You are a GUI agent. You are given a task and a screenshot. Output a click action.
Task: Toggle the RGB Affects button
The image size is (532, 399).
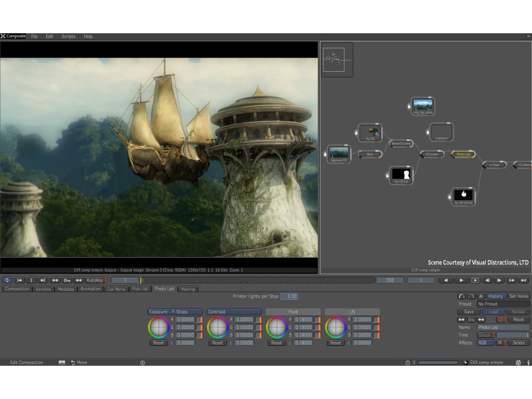pyautogui.click(x=486, y=343)
